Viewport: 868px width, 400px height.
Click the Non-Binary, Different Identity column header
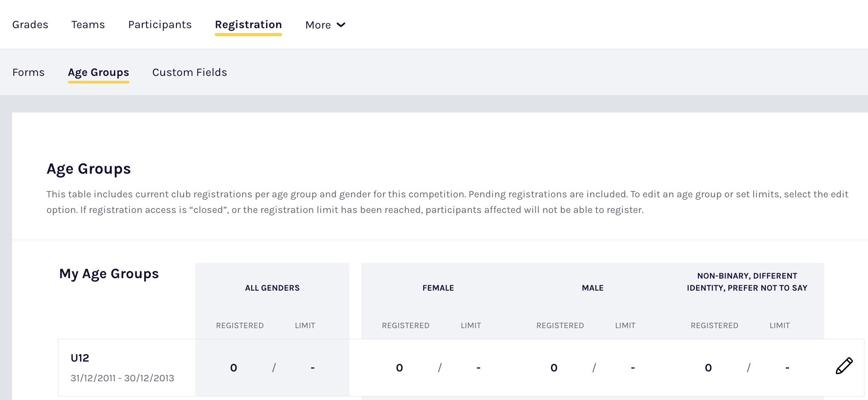(x=747, y=282)
